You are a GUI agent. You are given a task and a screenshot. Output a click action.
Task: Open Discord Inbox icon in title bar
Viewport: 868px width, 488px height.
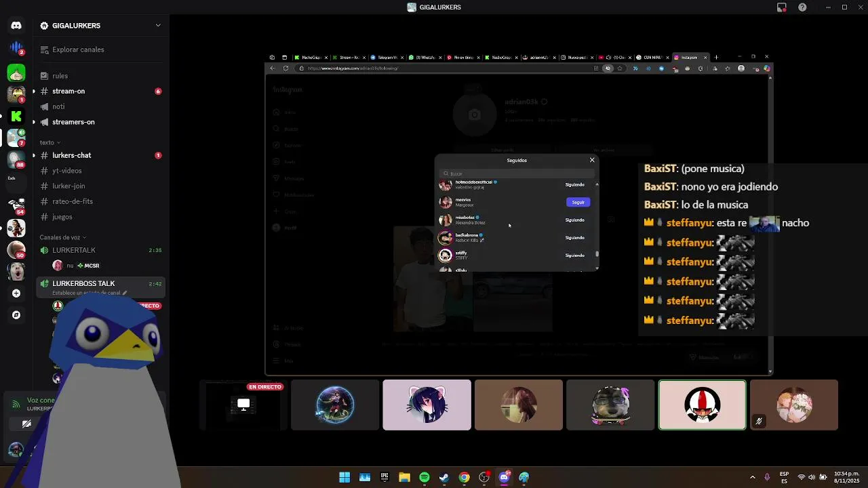[781, 7]
